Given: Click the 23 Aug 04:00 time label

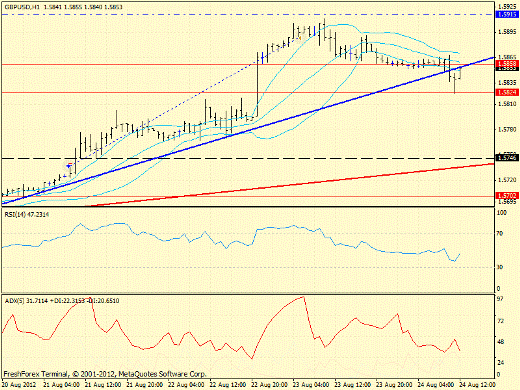Looking at the screenshot, I should (x=311, y=385).
